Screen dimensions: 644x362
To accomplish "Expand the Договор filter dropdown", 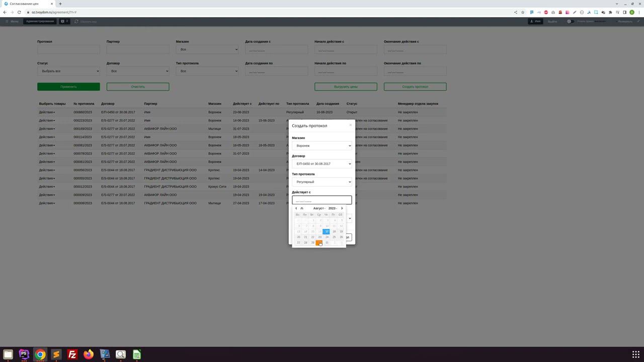I will [x=138, y=71].
